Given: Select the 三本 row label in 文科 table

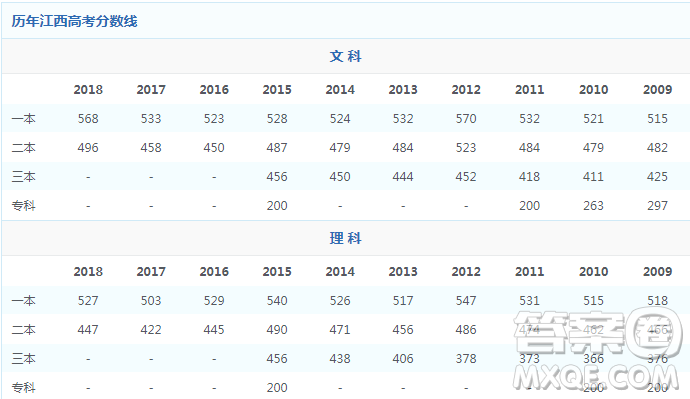Looking at the screenshot, I should coord(23,176).
